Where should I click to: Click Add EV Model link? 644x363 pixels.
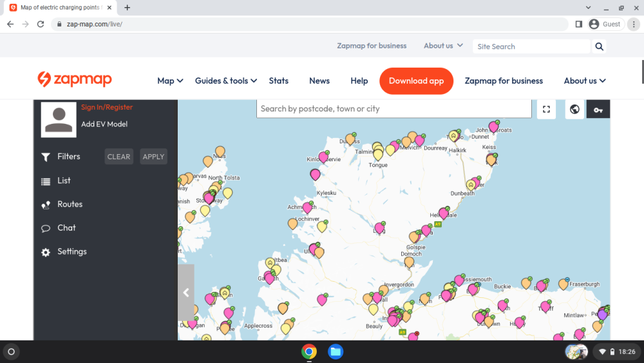[x=104, y=124]
